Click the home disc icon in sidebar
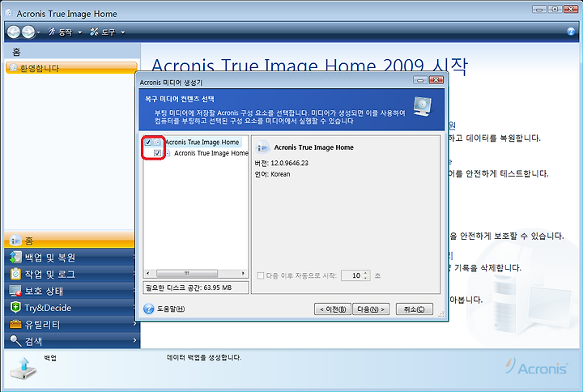The height and width of the screenshot is (392, 583). point(15,241)
